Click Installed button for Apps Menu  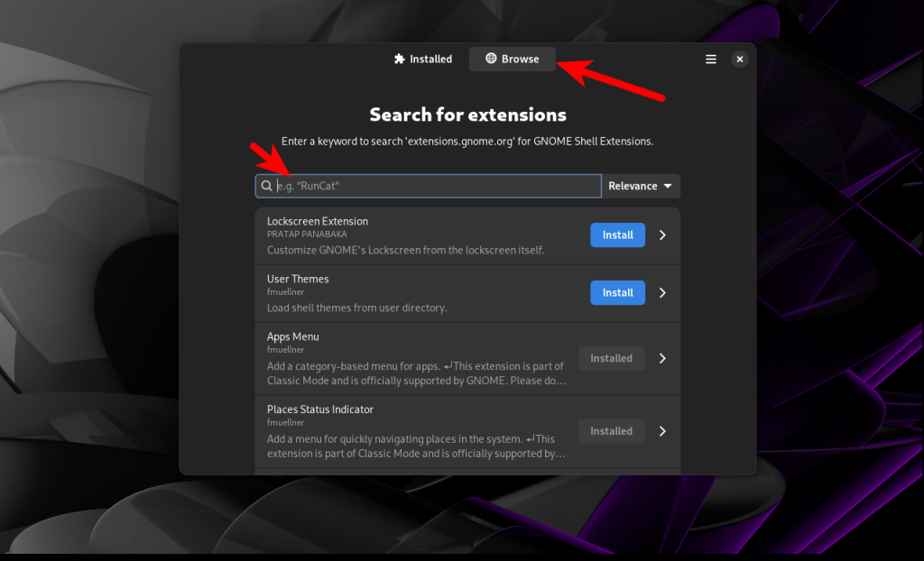611,358
